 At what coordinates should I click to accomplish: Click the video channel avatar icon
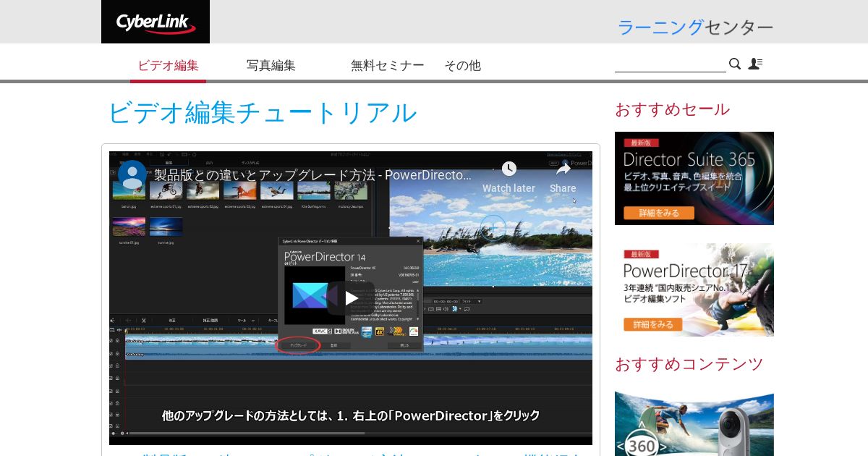point(132,174)
